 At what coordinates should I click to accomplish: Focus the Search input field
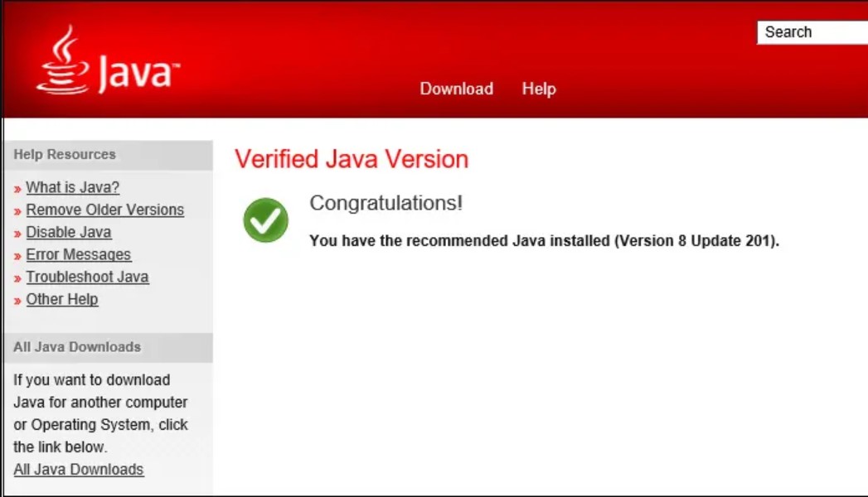pos(812,32)
